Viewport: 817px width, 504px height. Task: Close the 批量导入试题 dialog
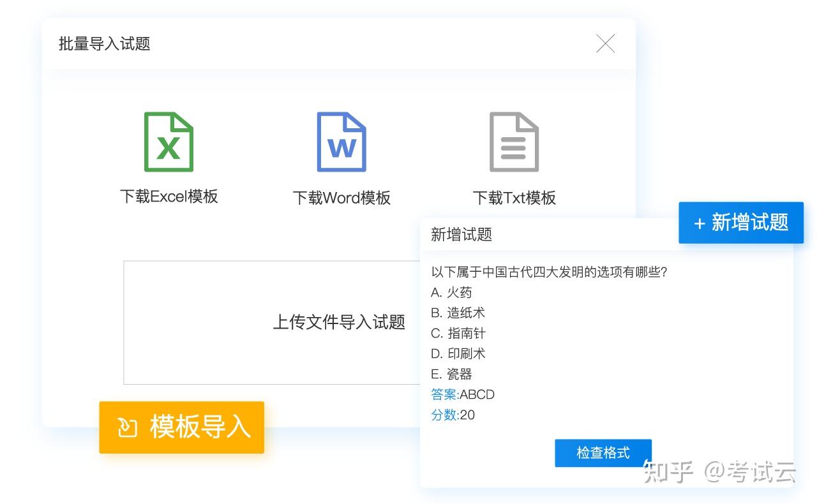pyautogui.click(x=605, y=43)
